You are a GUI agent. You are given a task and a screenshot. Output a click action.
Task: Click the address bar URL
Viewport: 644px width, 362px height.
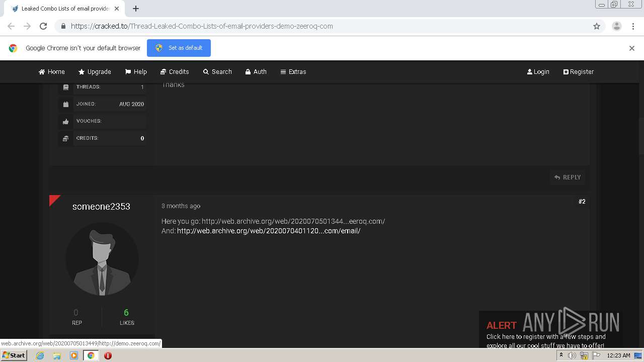(x=202, y=26)
